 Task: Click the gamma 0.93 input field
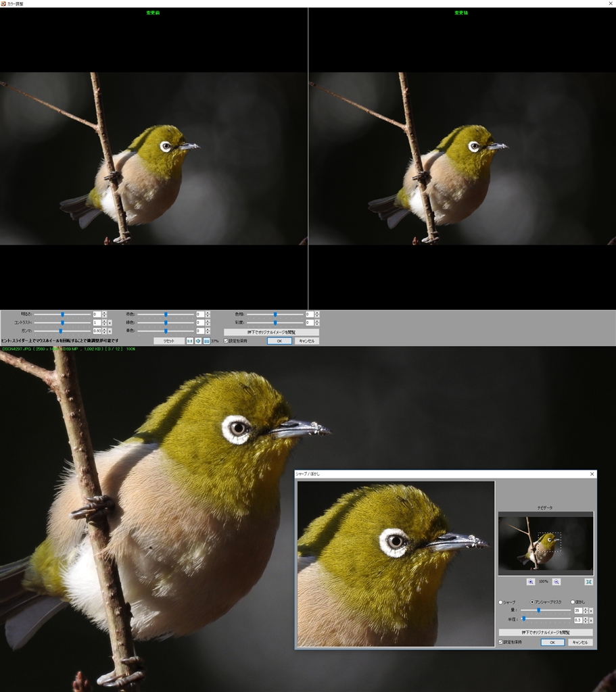[97, 331]
